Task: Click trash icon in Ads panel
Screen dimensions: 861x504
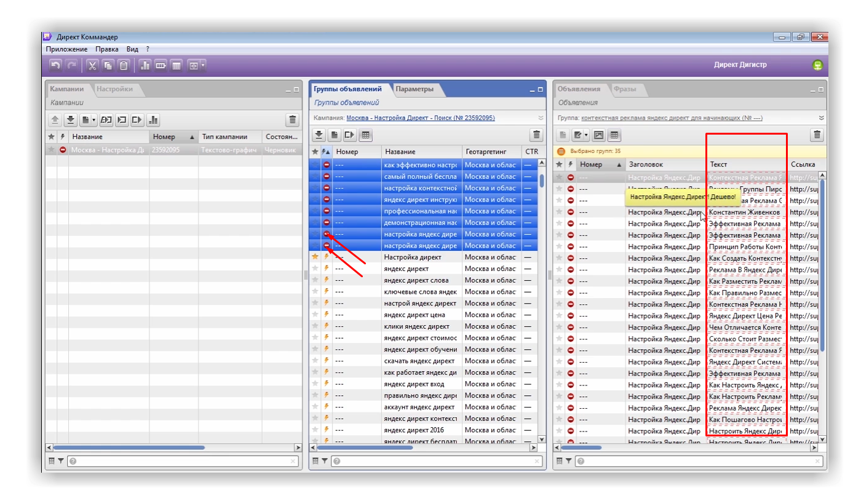Action: click(x=817, y=135)
